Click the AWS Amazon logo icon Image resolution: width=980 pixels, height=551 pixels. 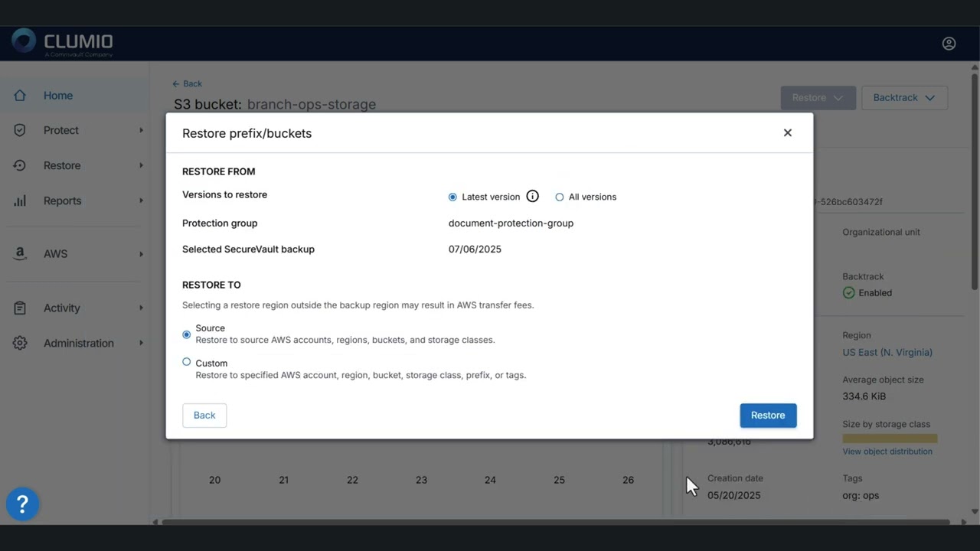tap(20, 253)
